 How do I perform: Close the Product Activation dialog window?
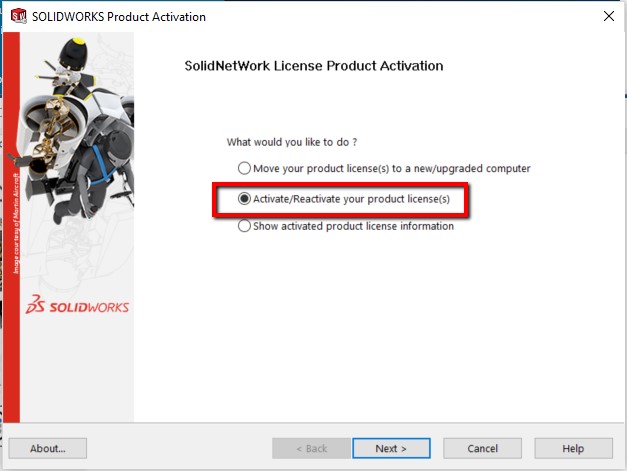(x=609, y=16)
